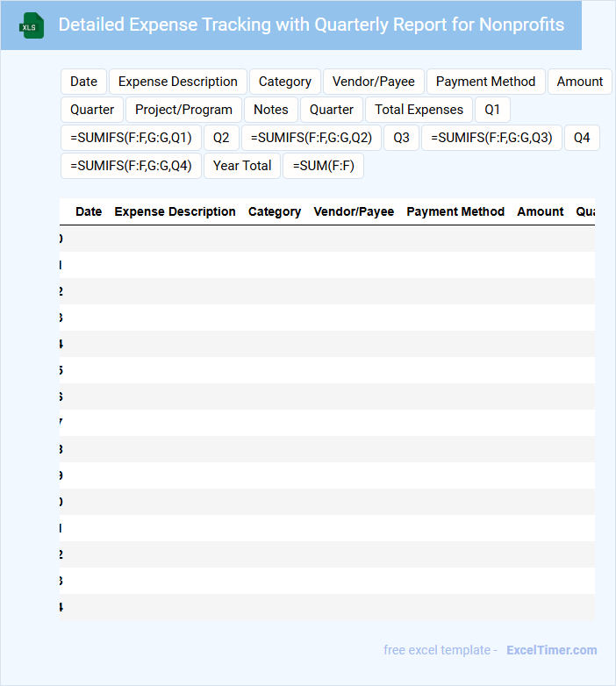Click the Date tag chip
The image size is (616, 686).
point(83,82)
